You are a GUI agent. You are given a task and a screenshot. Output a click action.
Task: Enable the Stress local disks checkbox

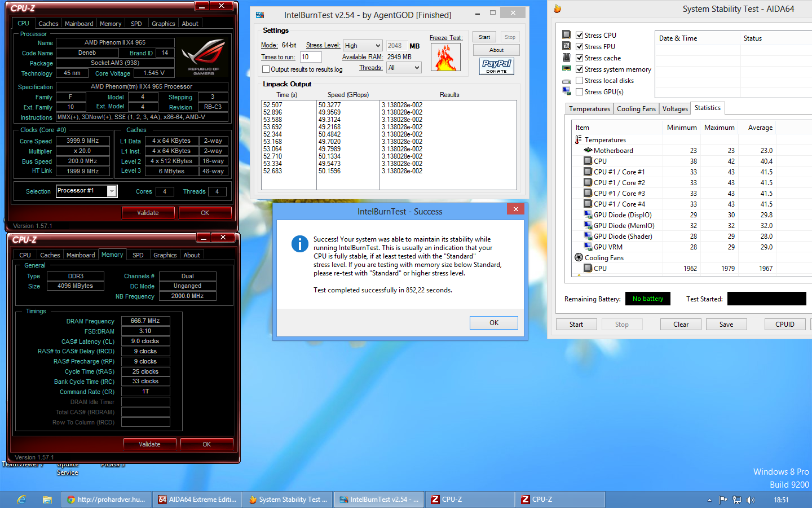(x=579, y=80)
